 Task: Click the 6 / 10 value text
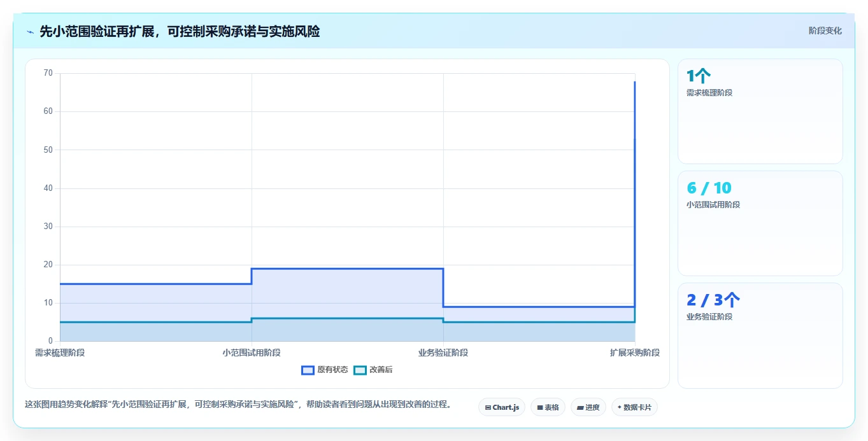click(709, 188)
